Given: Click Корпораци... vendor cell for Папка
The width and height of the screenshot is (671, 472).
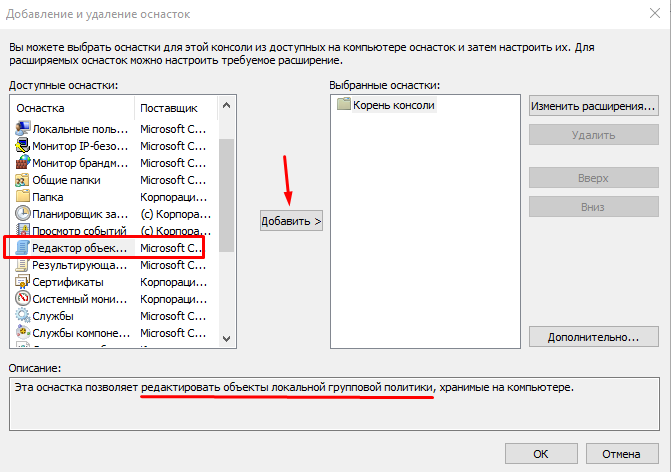Looking at the screenshot, I should click(x=173, y=197).
